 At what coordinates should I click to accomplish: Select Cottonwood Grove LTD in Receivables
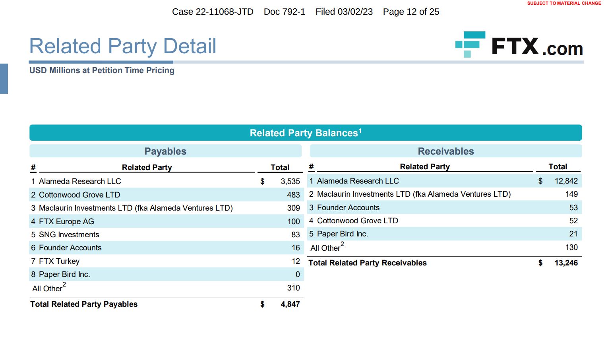[358, 221]
